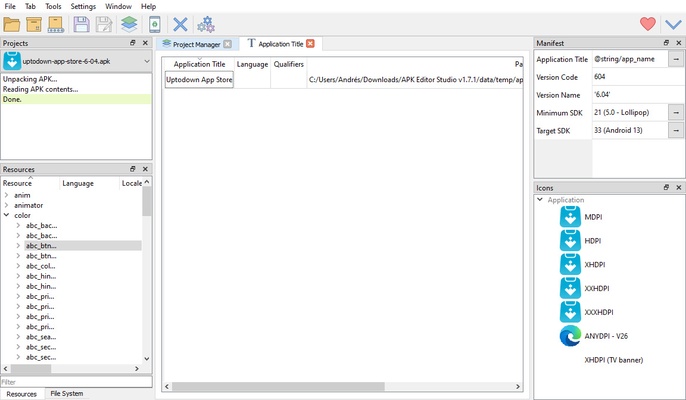
Task: Float the Projects panel
Action: pos(133,43)
